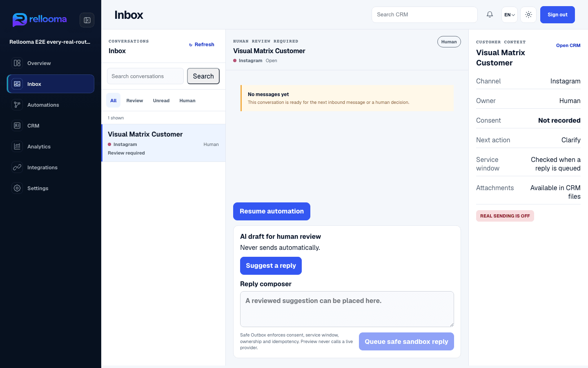Click the "Clarify" next action value
Image resolution: width=588 pixels, height=368 pixels.
pos(571,140)
